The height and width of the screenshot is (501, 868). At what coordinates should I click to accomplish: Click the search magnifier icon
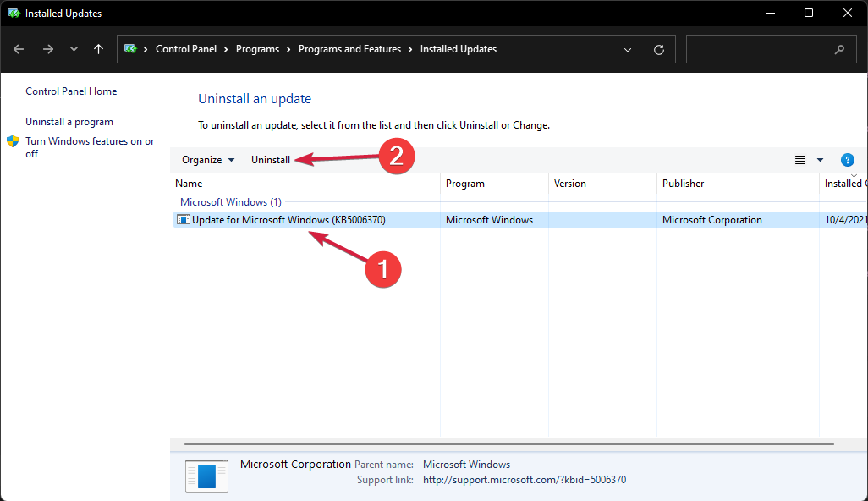(x=840, y=49)
